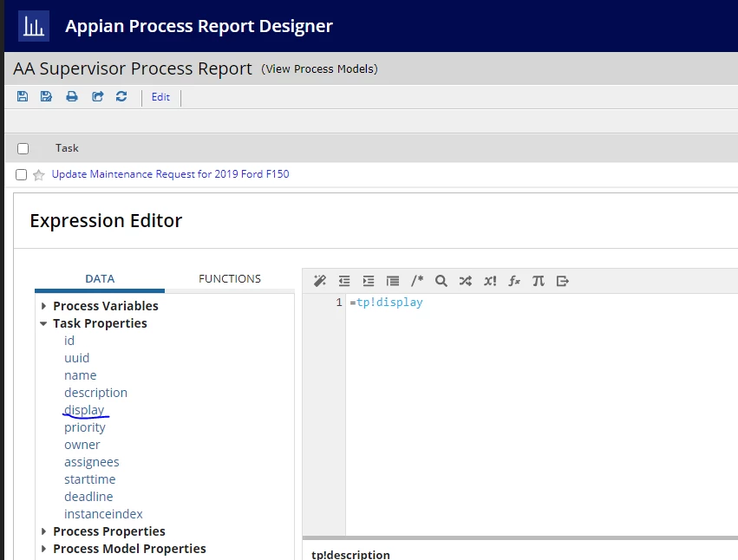
Task: Click the Appian bar chart logo icon
Action: tap(34, 26)
